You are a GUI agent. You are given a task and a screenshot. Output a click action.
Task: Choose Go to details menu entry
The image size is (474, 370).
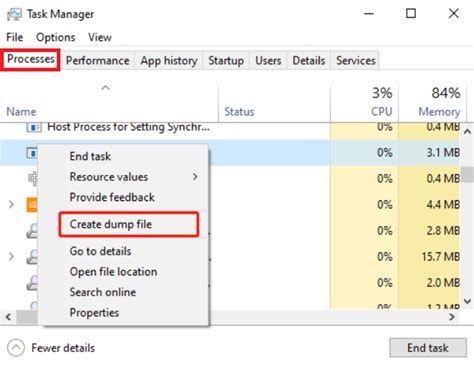pyautogui.click(x=100, y=251)
